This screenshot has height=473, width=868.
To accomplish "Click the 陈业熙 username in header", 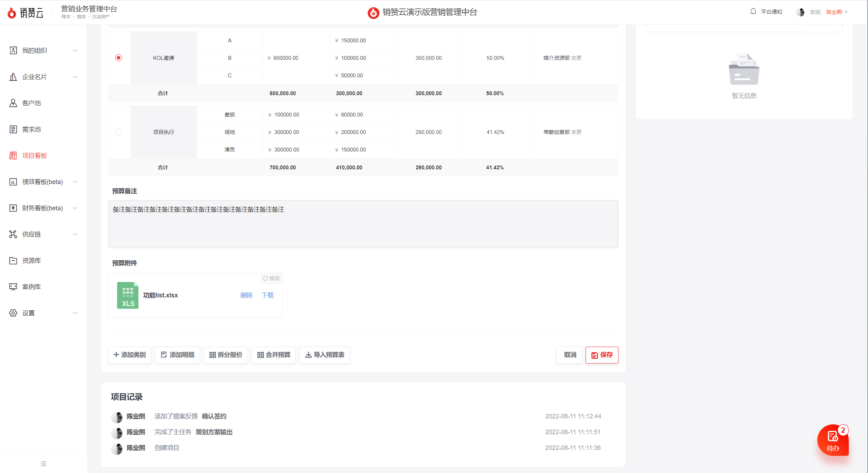I will [834, 12].
